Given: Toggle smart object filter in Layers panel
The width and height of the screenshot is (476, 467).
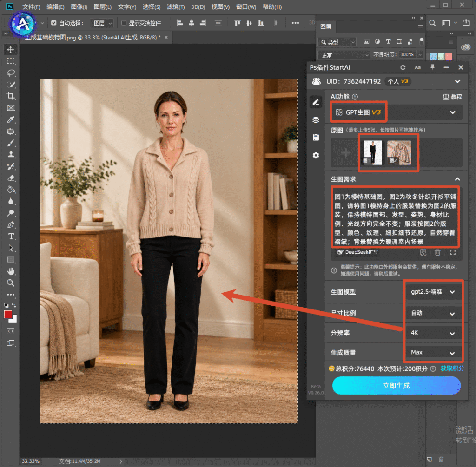Looking at the screenshot, I should click(x=410, y=41).
